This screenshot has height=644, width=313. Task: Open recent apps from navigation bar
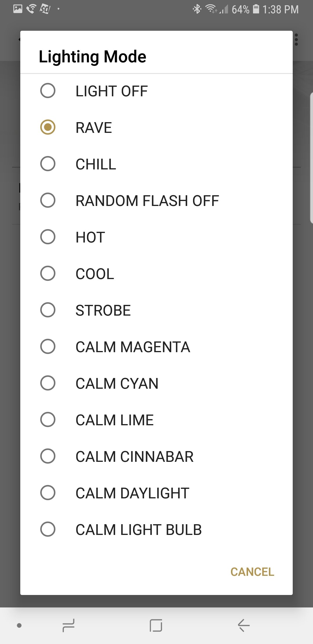[x=69, y=625]
